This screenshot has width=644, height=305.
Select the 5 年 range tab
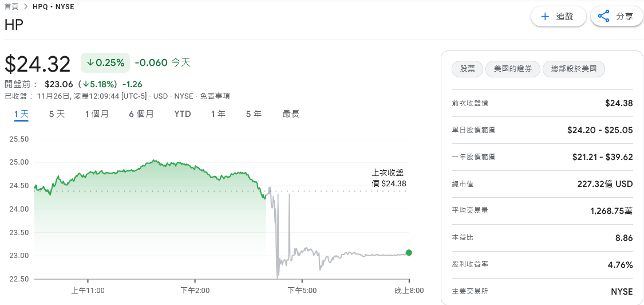(x=254, y=114)
